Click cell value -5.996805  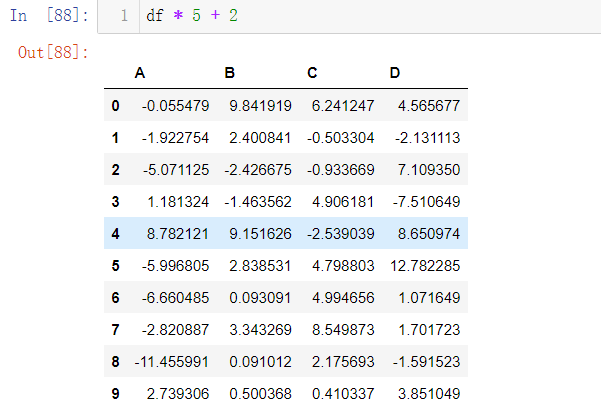pos(176,266)
